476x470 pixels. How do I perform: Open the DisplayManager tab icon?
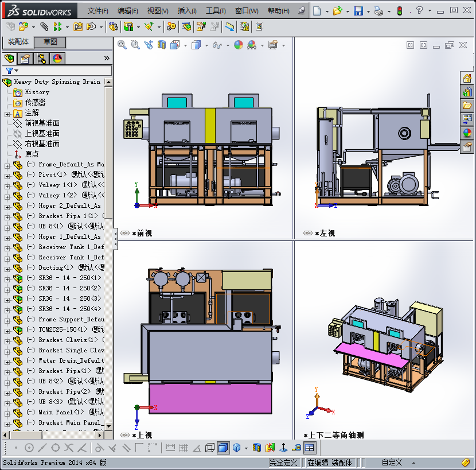[57, 58]
